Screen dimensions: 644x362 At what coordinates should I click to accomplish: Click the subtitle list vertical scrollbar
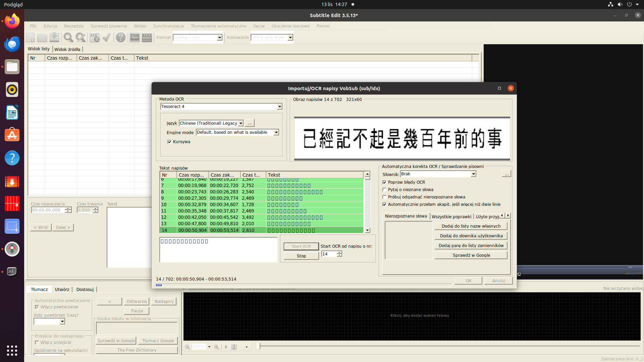point(367,202)
